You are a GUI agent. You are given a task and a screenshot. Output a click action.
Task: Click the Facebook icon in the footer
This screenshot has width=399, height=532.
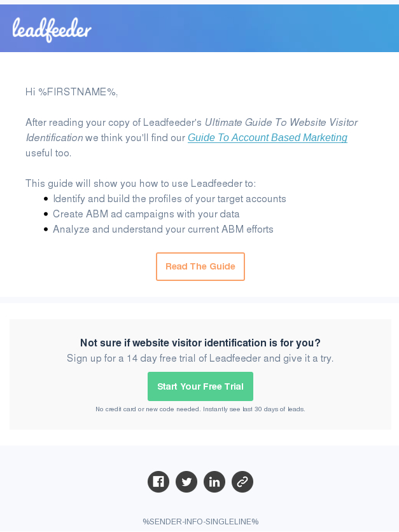pos(158,482)
